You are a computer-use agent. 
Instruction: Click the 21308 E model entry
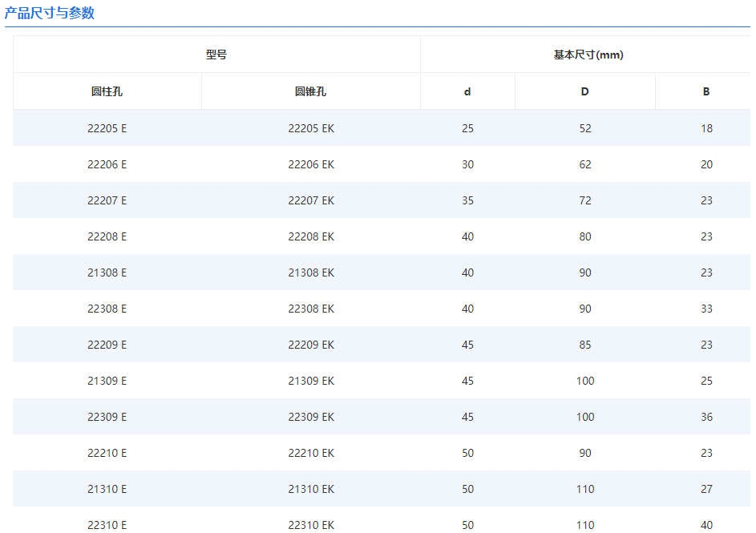click(x=107, y=273)
